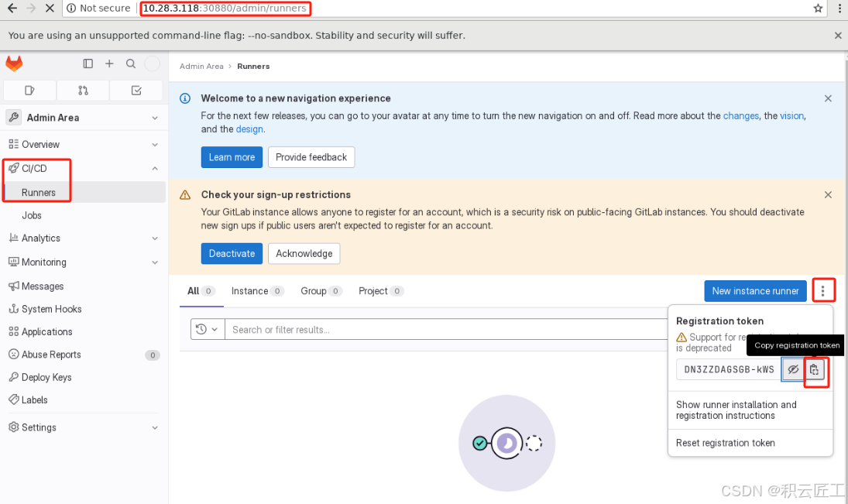848x504 pixels.
Task: Reveal the registration token with eye icon
Action: [793, 370]
